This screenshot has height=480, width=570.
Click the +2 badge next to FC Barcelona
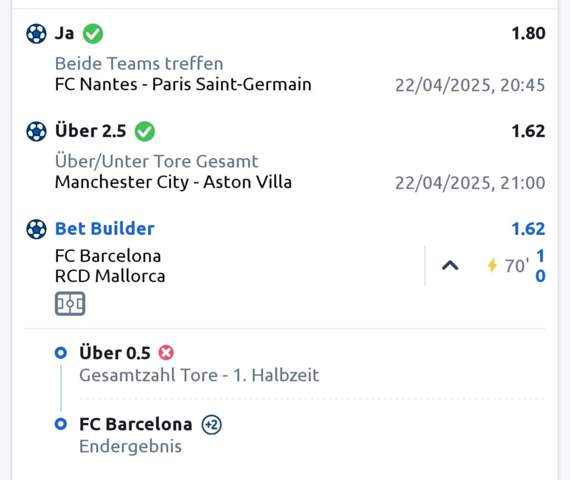tap(212, 424)
